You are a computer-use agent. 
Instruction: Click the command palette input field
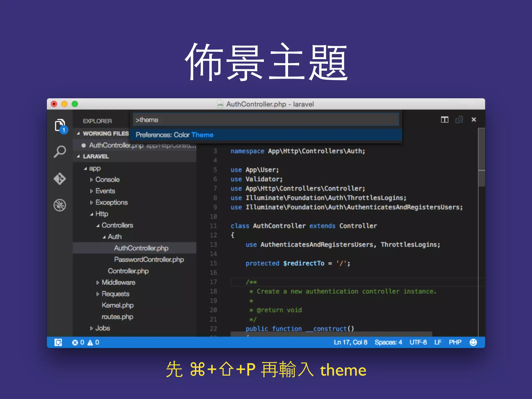coord(266,120)
